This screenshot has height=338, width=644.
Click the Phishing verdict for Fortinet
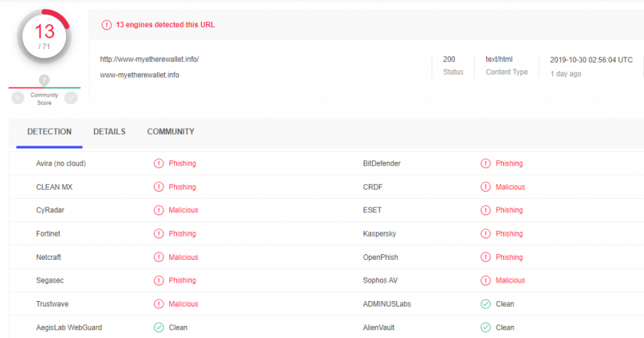(x=183, y=233)
